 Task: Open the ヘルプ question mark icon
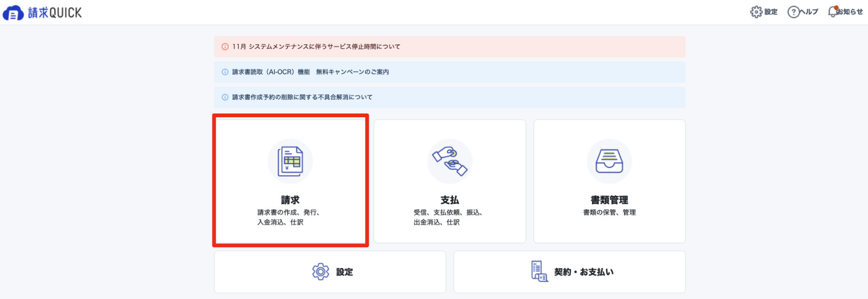click(x=794, y=12)
